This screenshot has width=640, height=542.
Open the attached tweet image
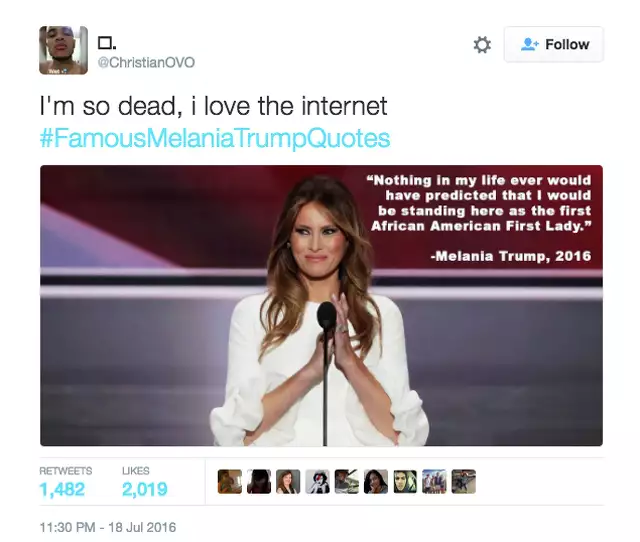321,305
